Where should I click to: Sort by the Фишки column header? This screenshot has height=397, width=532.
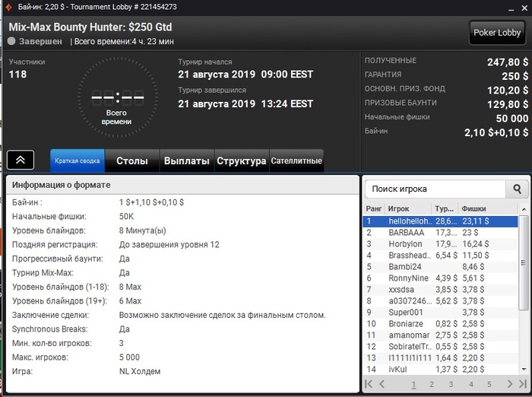click(488, 208)
